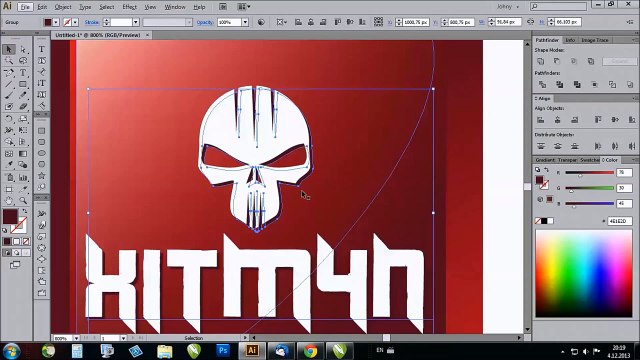Click the X position input field
The height and width of the screenshot is (360, 640).
click(416, 22)
